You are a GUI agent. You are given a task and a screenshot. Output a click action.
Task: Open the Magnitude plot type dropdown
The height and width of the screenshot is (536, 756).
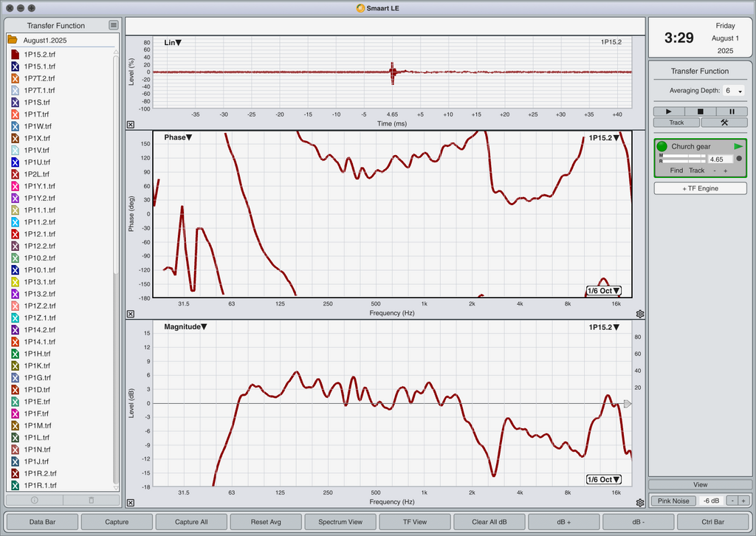(x=185, y=327)
